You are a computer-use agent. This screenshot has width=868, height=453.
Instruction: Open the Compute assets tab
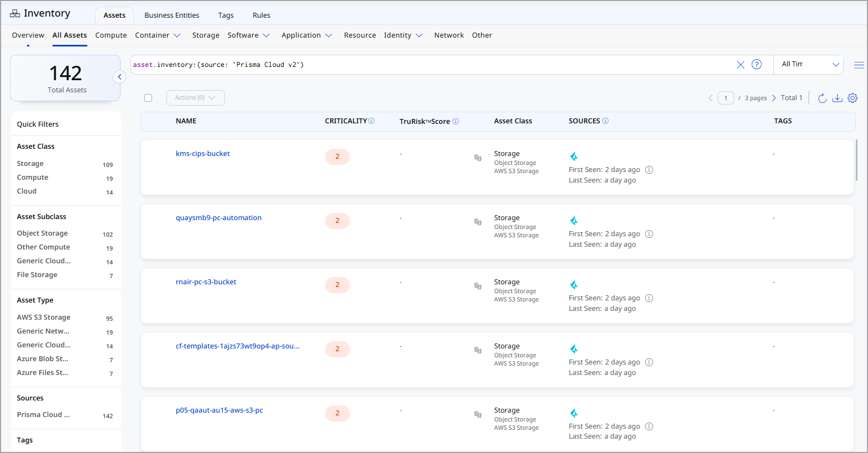click(x=111, y=35)
